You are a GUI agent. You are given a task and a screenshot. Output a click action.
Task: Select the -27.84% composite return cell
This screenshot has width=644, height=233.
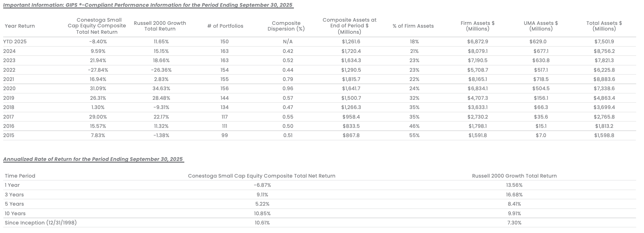[x=98, y=70]
